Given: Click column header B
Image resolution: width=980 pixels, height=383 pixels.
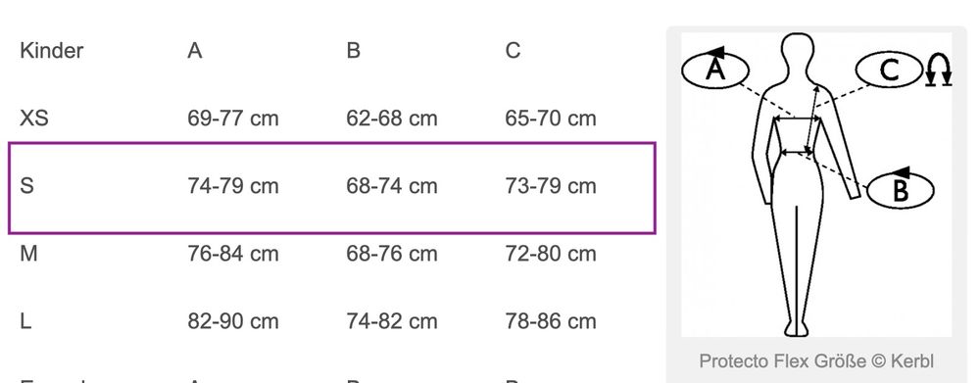Looking at the screenshot, I should coord(353,51).
